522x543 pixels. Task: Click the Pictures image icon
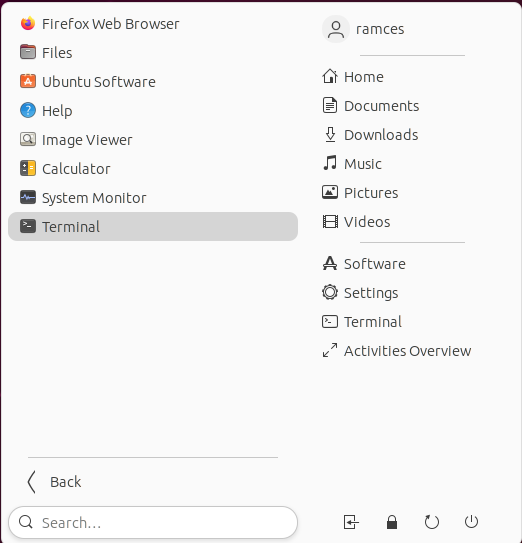pos(330,192)
